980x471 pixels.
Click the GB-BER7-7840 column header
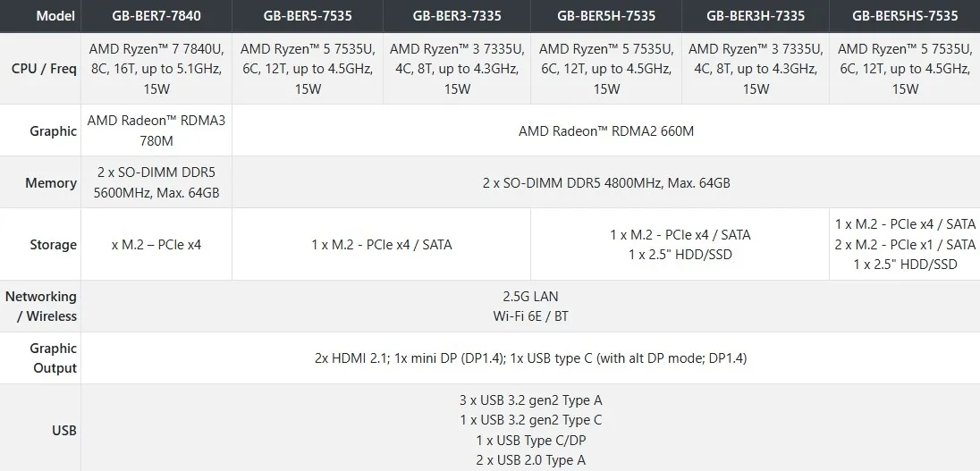point(156,15)
